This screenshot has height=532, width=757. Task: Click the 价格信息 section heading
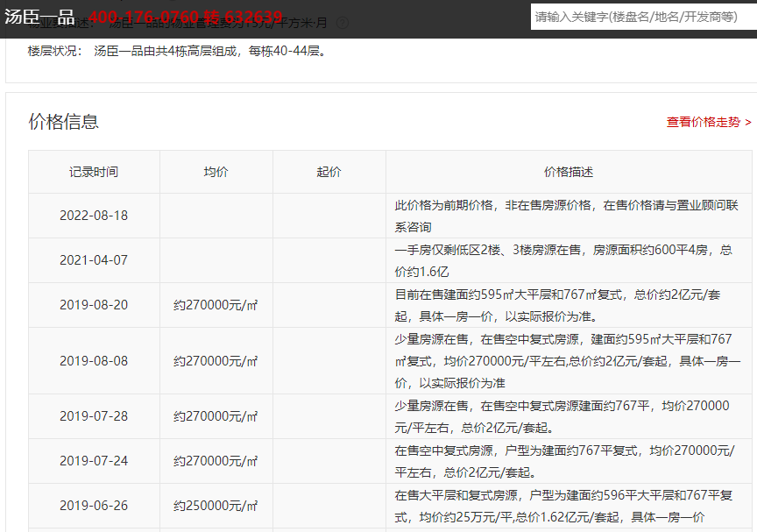[x=63, y=122]
